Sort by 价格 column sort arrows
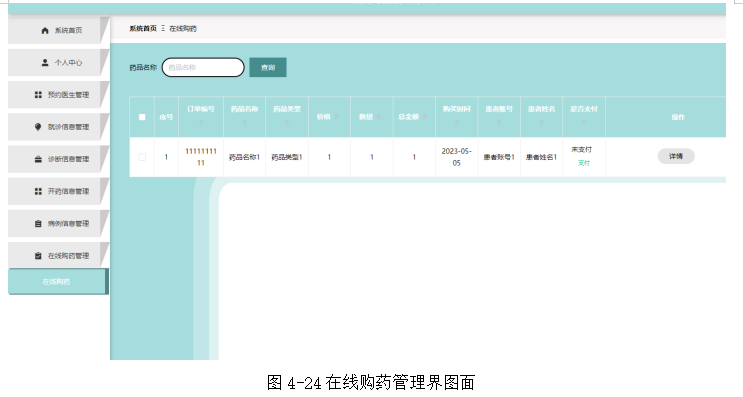 pos(336,117)
